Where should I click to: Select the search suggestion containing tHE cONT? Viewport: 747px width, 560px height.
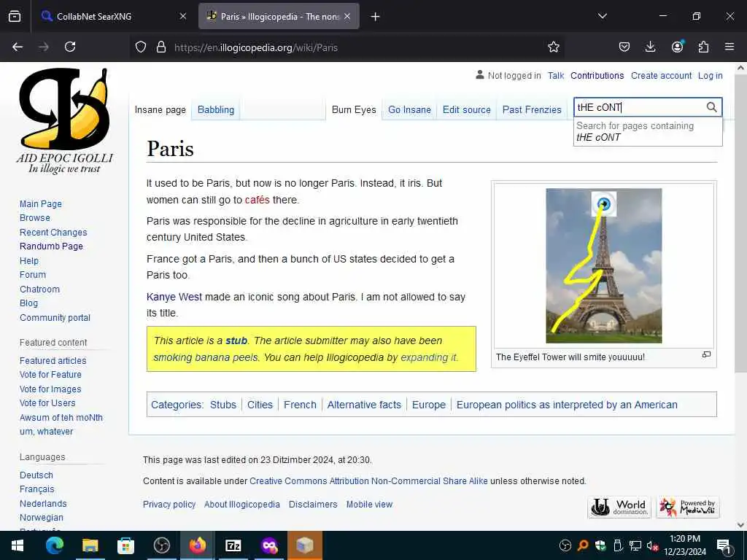(x=648, y=131)
